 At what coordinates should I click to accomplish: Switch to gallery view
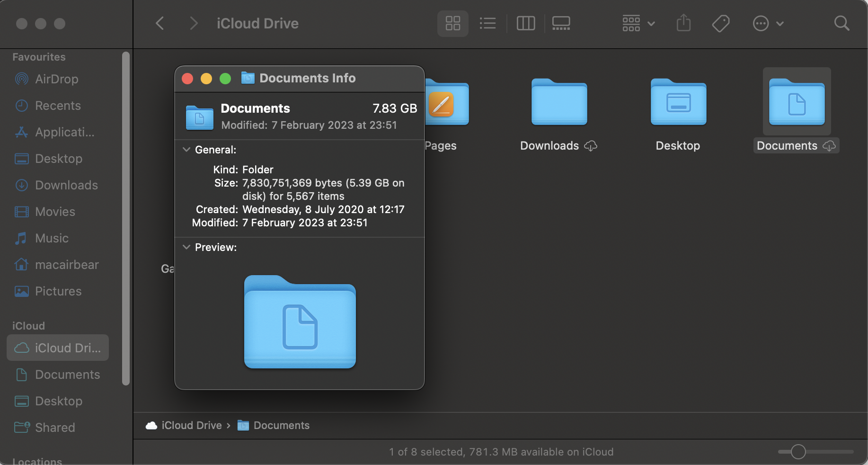561,23
